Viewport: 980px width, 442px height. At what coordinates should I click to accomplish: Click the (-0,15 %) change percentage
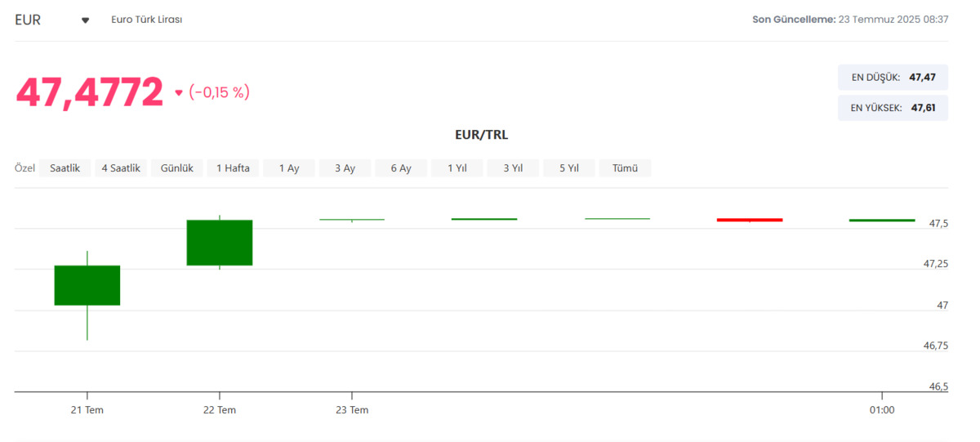pyautogui.click(x=219, y=92)
